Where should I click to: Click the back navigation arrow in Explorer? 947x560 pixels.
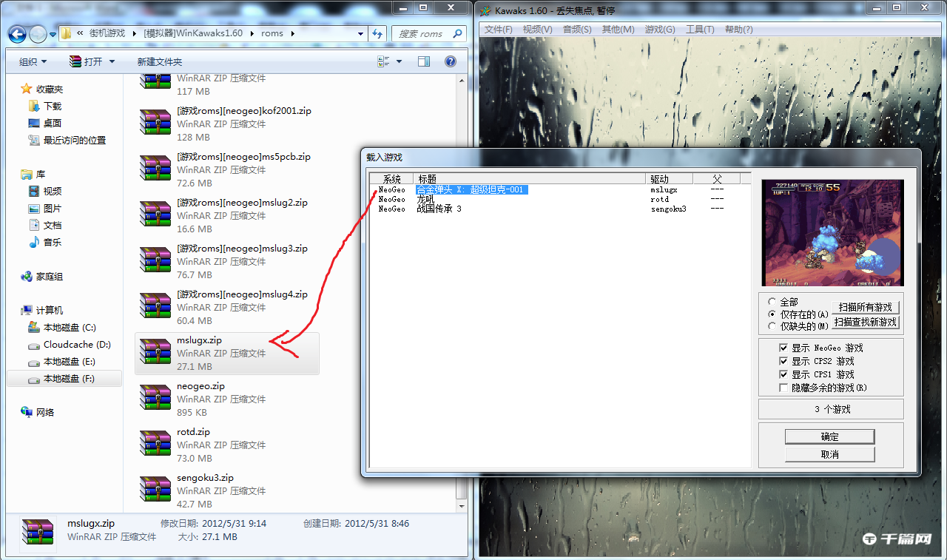pyautogui.click(x=18, y=34)
